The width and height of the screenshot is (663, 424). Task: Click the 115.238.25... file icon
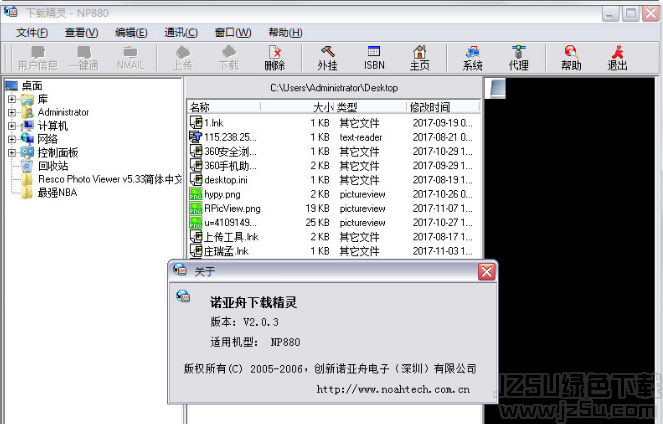click(195, 137)
